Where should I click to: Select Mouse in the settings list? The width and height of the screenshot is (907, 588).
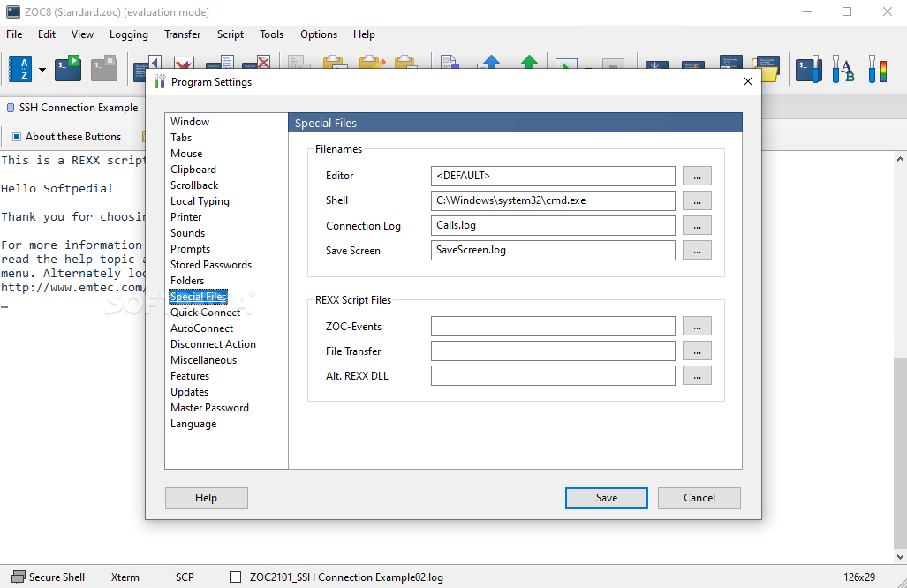point(186,154)
